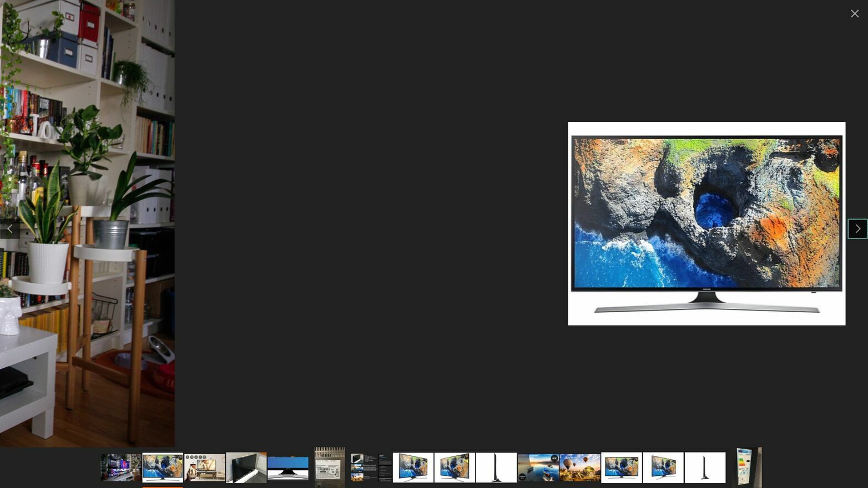The height and width of the screenshot is (488, 868).
Task: Click the large Samsung TV product image
Action: (706, 223)
